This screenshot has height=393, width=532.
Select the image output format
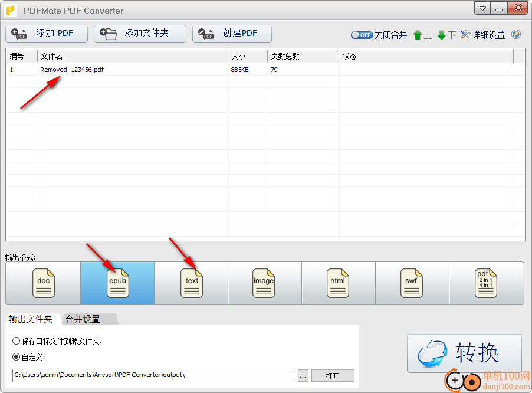click(x=265, y=283)
